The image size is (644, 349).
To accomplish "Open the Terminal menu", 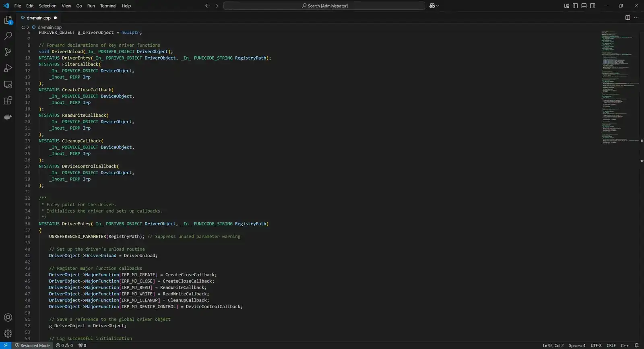I will point(108,6).
